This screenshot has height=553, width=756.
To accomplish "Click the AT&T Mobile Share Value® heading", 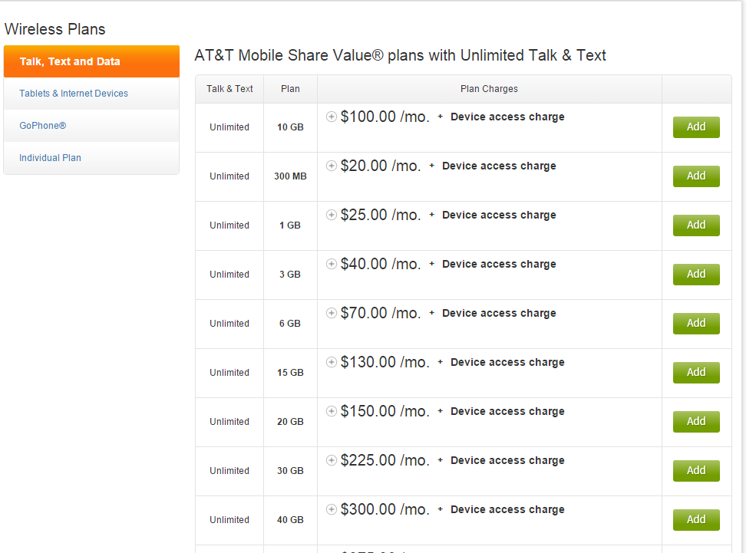I will [x=400, y=56].
